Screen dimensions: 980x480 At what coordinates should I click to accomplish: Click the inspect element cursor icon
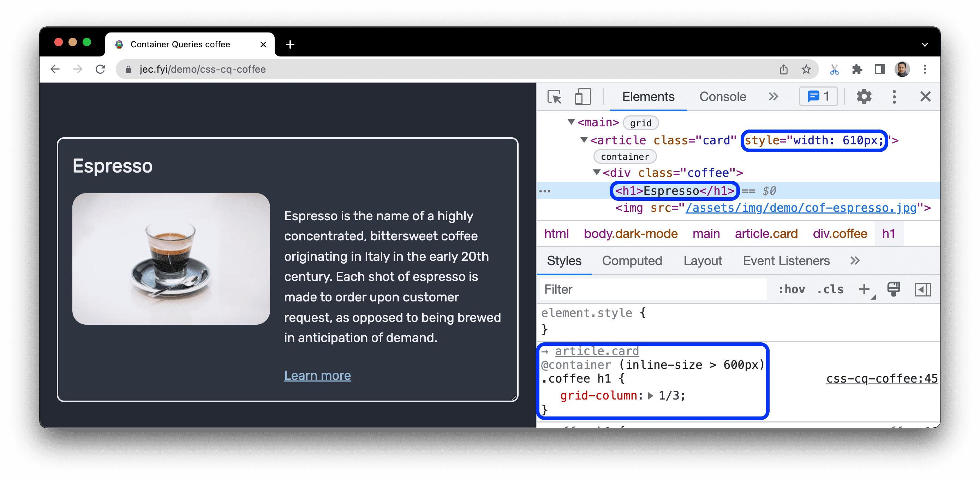(555, 97)
